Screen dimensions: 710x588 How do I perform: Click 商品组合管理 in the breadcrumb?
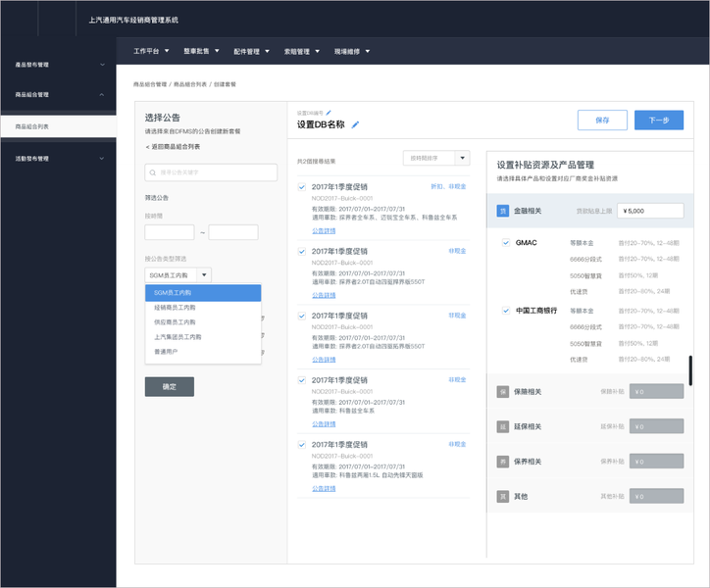pyautogui.click(x=150, y=84)
